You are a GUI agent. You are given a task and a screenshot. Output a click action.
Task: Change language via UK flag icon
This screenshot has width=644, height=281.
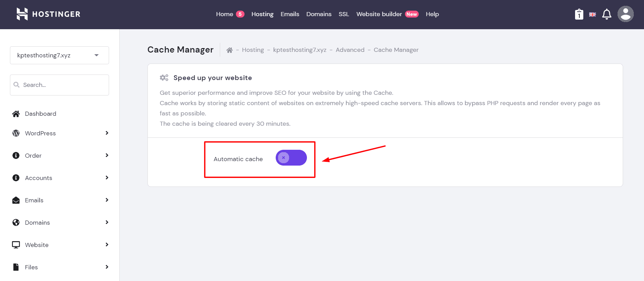click(593, 14)
